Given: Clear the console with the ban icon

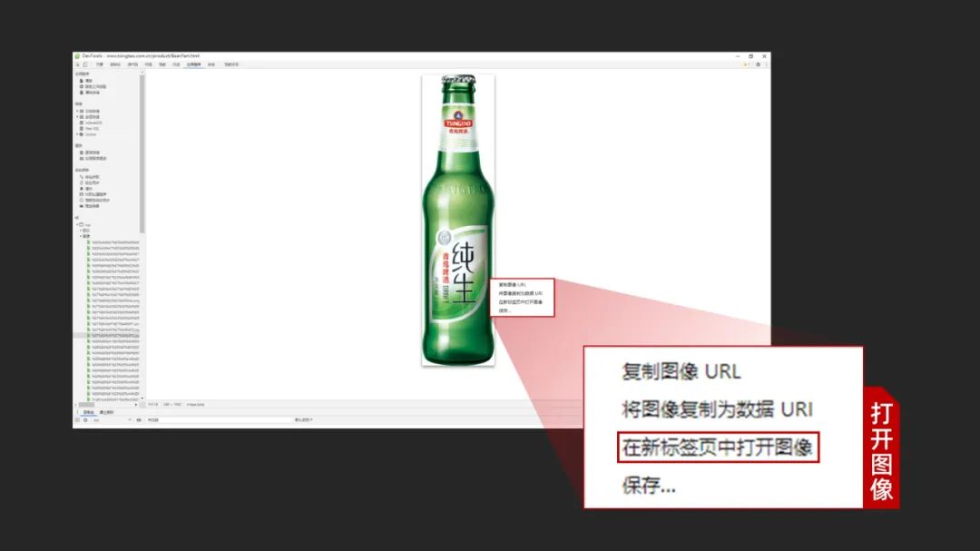Looking at the screenshot, I should click(x=85, y=420).
